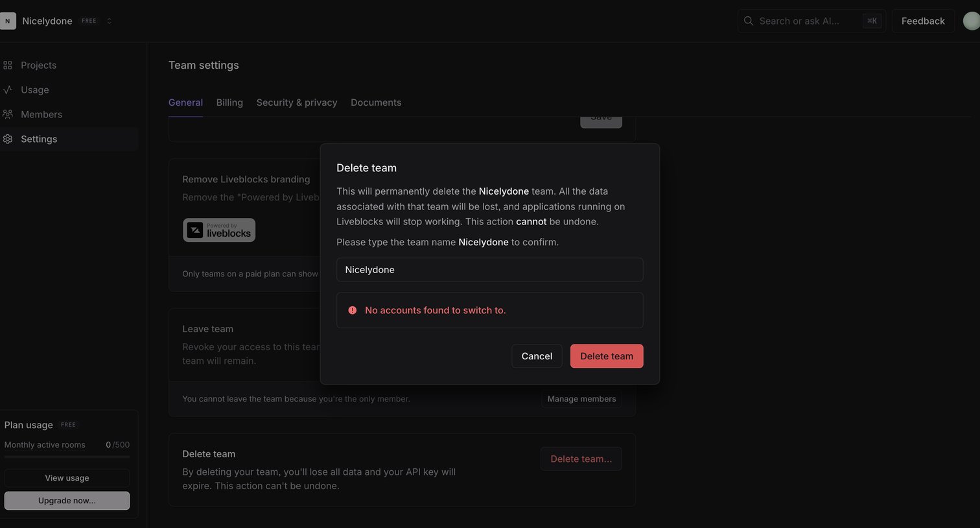Screen dimensions: 980x528
Task: Click the No accounts found error message
Action: pos(436,310)
